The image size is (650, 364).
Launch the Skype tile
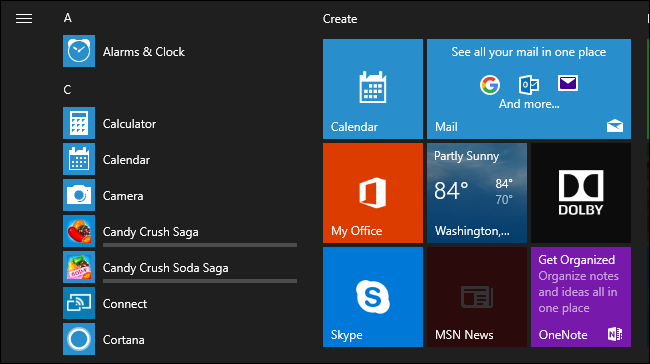point(373,297)
